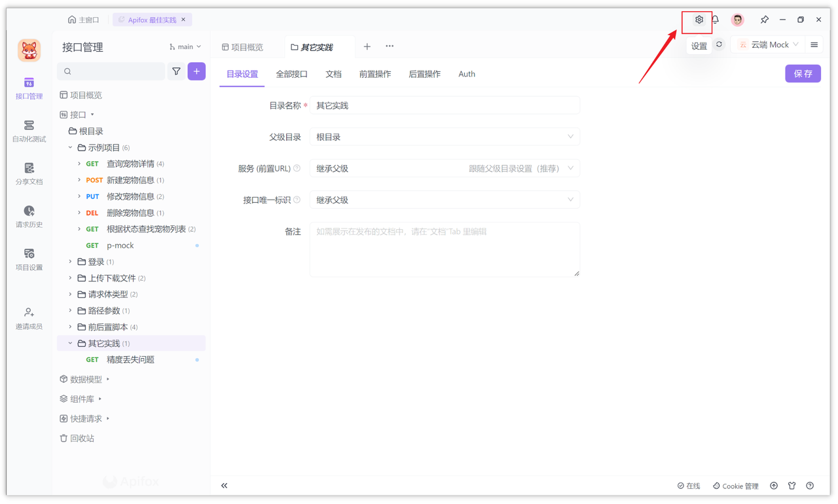The width and height of the screenshot is (838, 504).
Task: Open notifications bell icon
Action: tap(716, 20)
